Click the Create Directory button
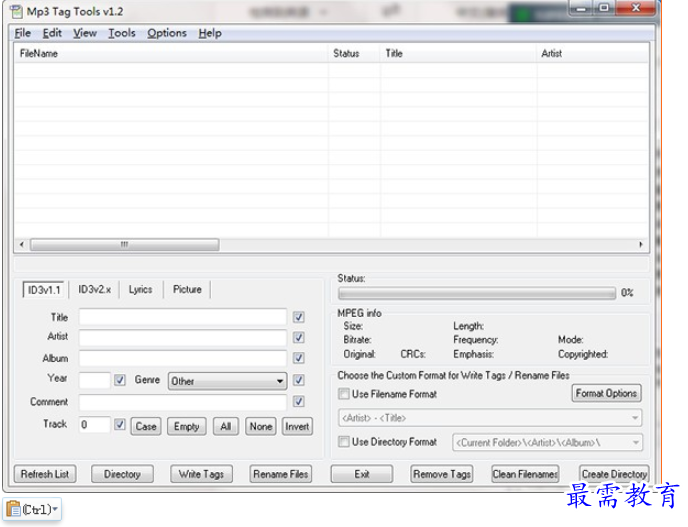This screenshot has height=527, width=688. 614,474
